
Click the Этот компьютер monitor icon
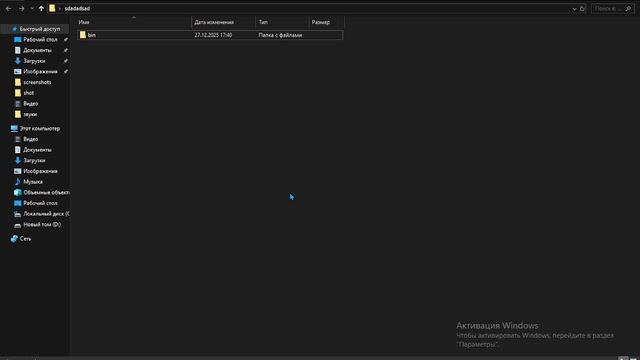pos(14,128)
